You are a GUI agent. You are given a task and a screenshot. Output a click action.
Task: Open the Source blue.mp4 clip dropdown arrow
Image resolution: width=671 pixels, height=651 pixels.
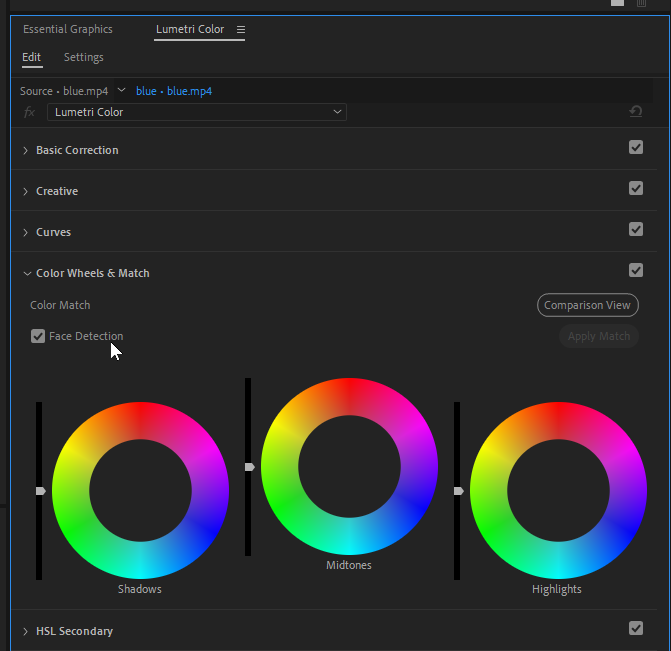[121, 91]
